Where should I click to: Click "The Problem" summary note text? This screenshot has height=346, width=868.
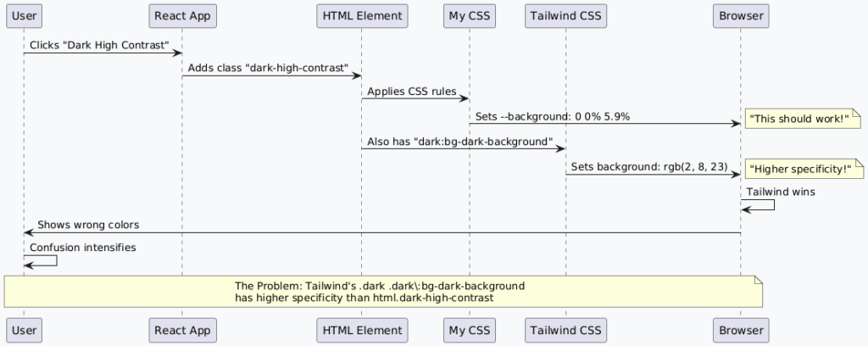coord(380,292)
